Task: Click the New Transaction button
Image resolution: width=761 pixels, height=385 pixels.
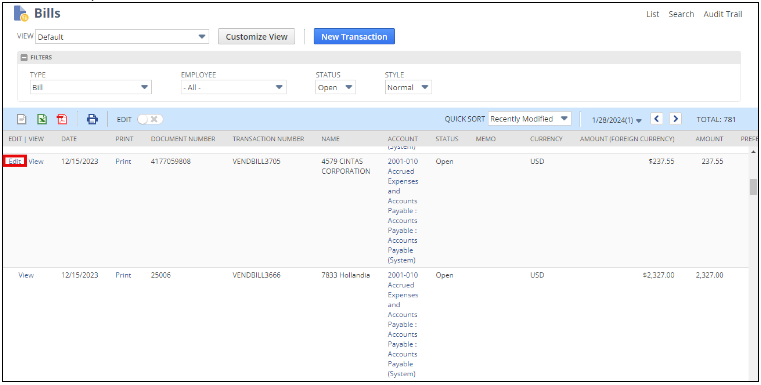Action: (x=354, y=36)
